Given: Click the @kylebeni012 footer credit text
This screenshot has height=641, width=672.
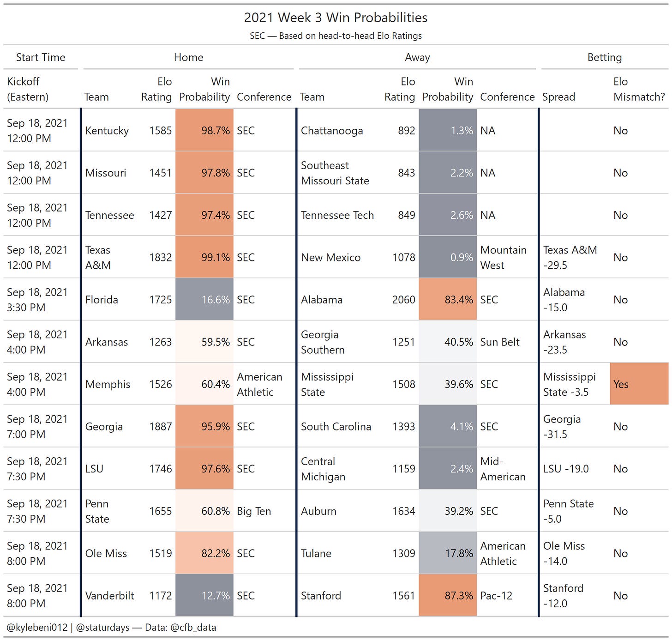Looking at the screenshot, I should pyautogui.click(x=37, y=628).
